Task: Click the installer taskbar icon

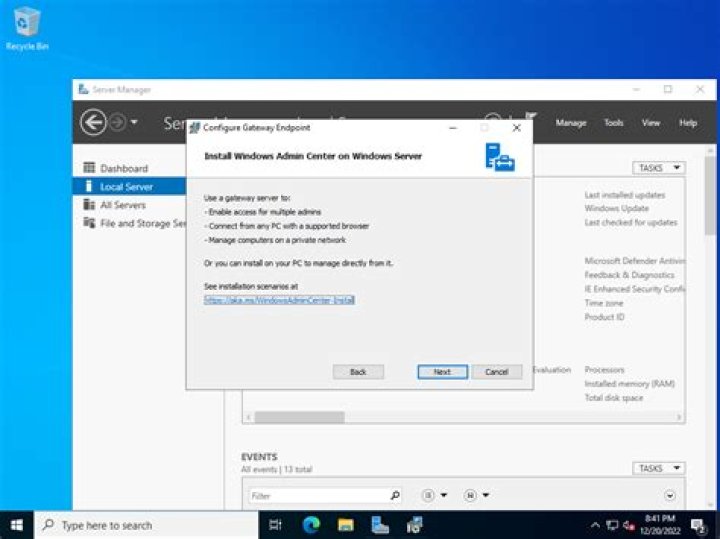Action: pos(414,525)
